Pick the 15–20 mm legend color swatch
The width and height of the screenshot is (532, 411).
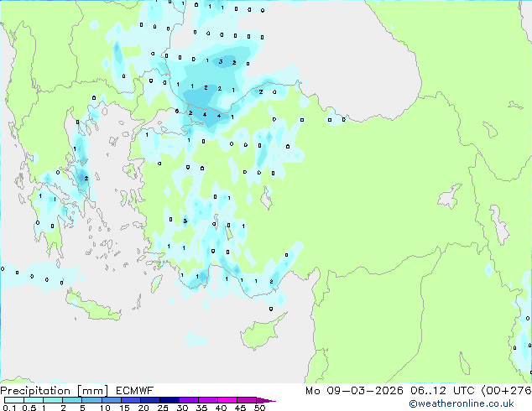(x=130, y=400)
